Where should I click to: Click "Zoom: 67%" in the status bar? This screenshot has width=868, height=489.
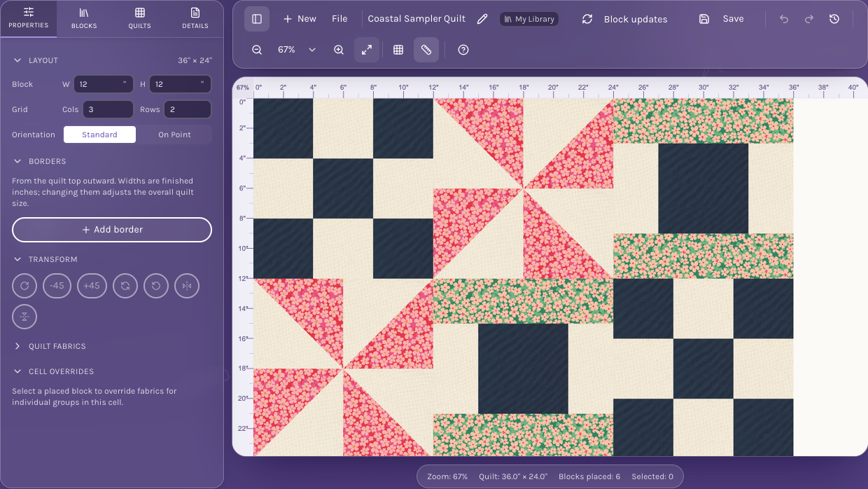point(447,476)
